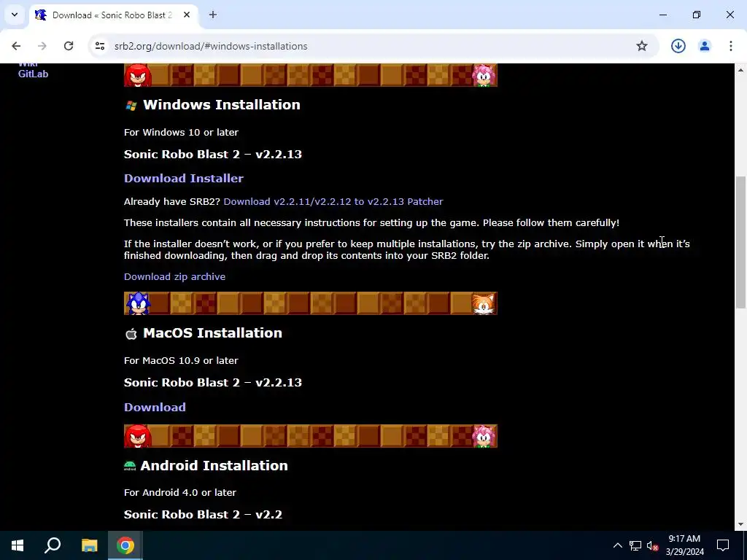Reload the srb2.org page

click(69, 46)
